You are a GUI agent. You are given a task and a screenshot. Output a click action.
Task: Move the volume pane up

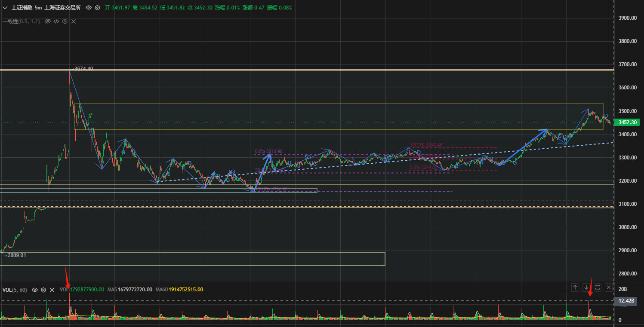pos(575,287)
